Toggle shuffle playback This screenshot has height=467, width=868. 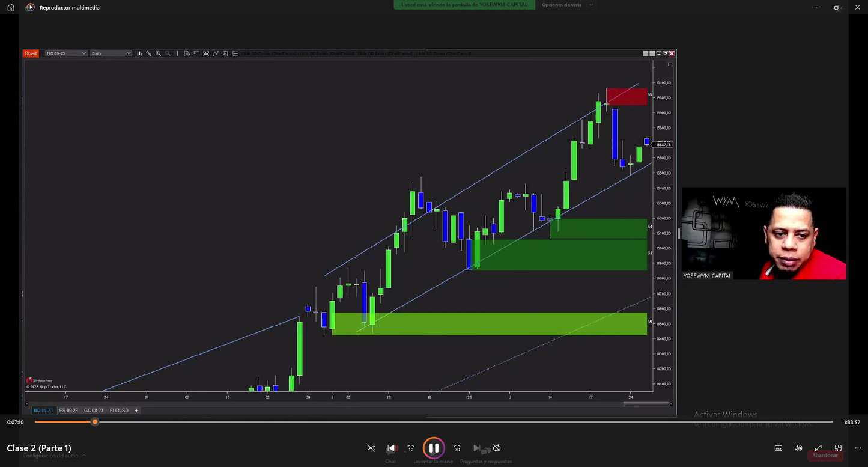click(x=371, y=448)
